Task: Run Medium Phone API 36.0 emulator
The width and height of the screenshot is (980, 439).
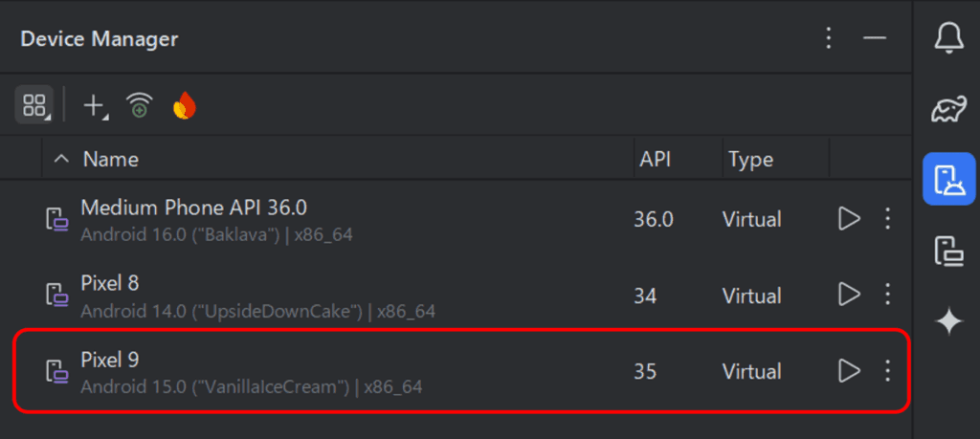Action: coord(849,219)
